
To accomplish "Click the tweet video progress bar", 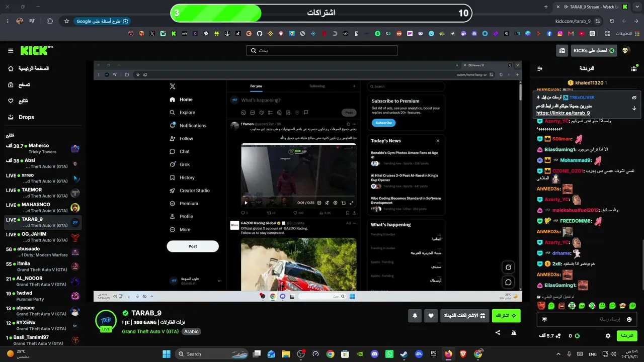I will [x=298, y=197].
